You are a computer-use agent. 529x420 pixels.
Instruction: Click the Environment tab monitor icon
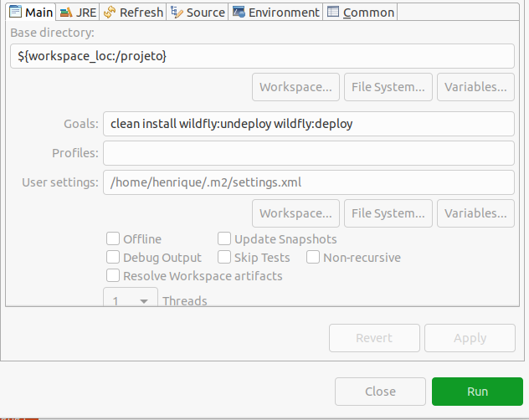(239, 12)
